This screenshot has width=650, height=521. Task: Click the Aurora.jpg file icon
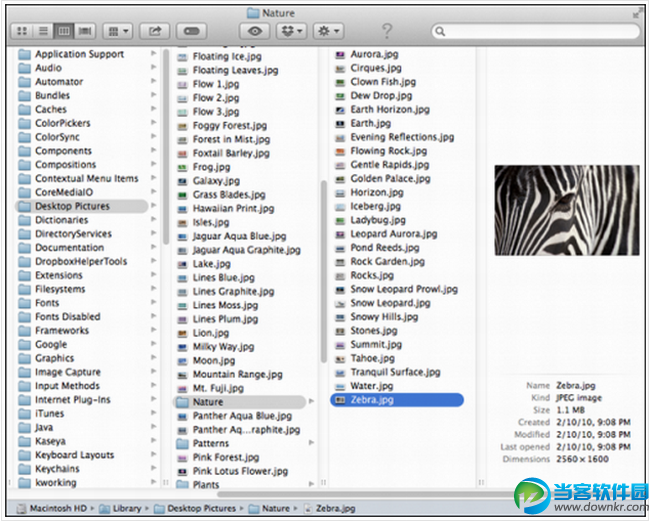[340, 54]
